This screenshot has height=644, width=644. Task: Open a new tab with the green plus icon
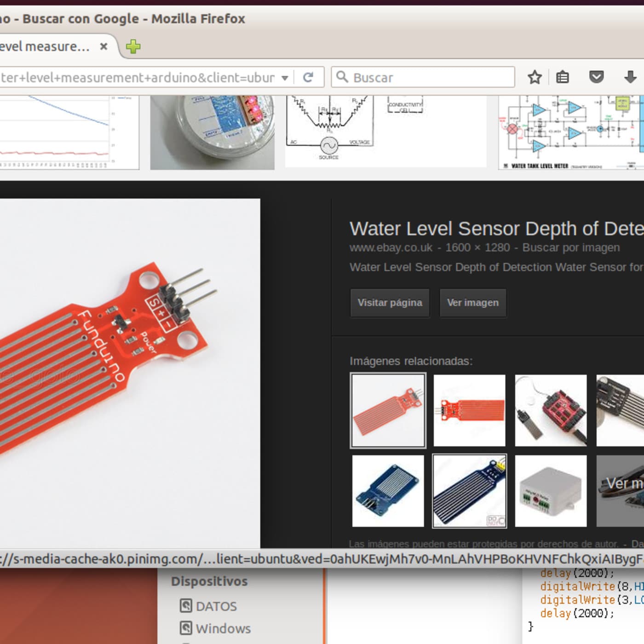pos(133,46)
